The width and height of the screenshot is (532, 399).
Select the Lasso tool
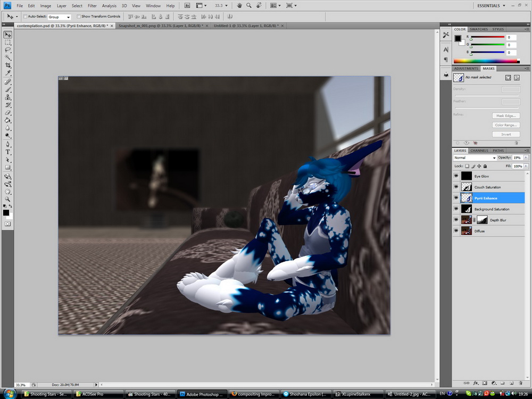tap(8, 50)
